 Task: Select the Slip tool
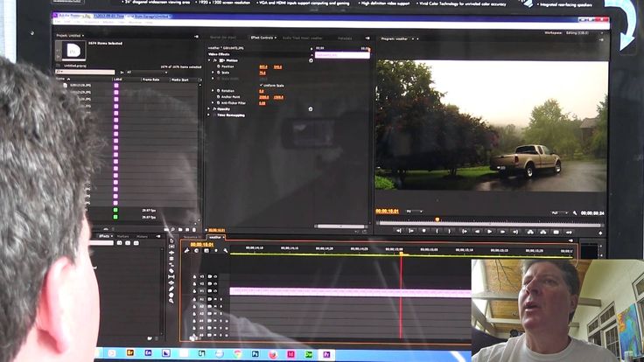[x=171, y=277]
